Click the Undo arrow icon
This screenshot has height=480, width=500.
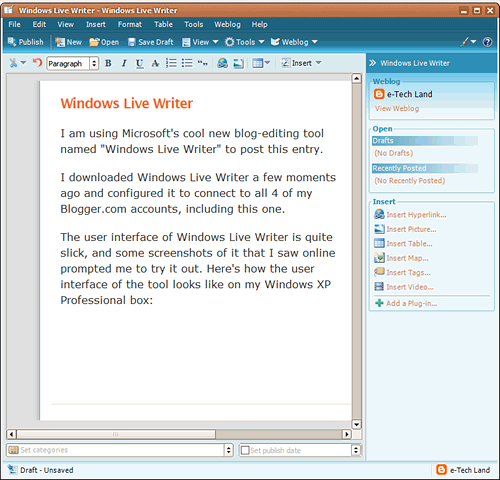pos(37,63)
